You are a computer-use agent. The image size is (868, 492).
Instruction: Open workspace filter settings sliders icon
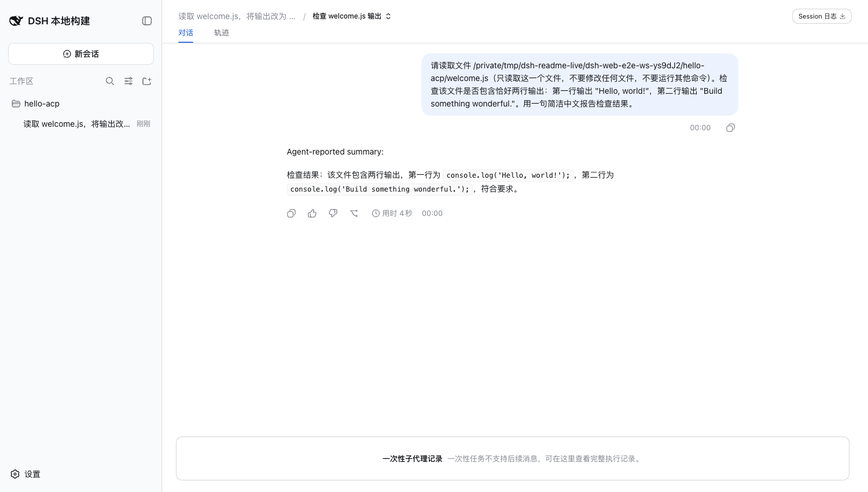128,81
